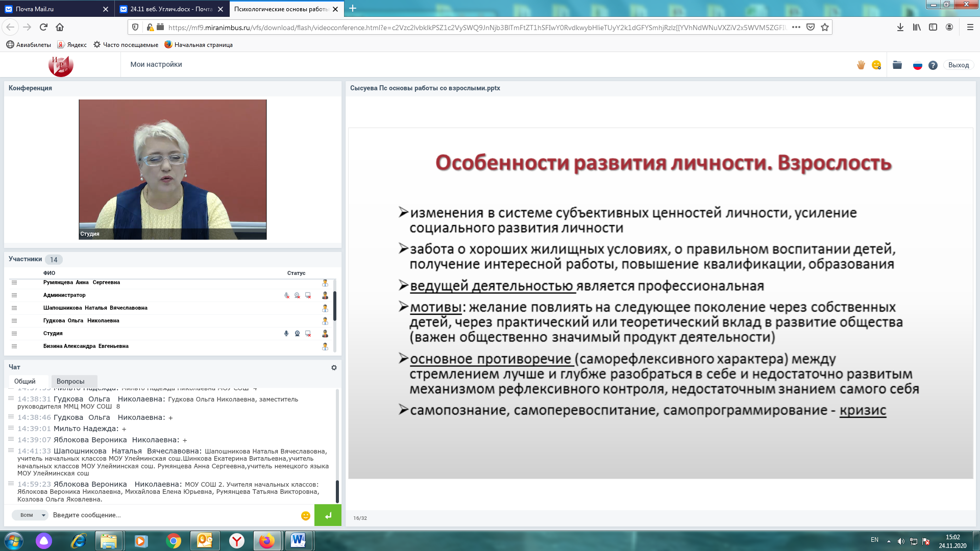Open row menu for Студия participant
This screenshot has height=551, width=980.
click(x=14, y=334)
